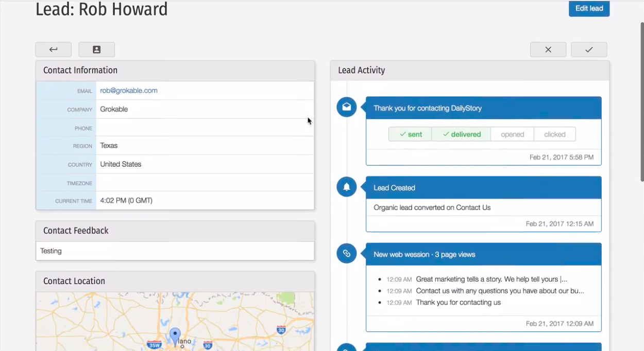Viewport: 644px width, 351px height.
Task: Click the Contact us with any questions page view
Action: pos(500,291)
